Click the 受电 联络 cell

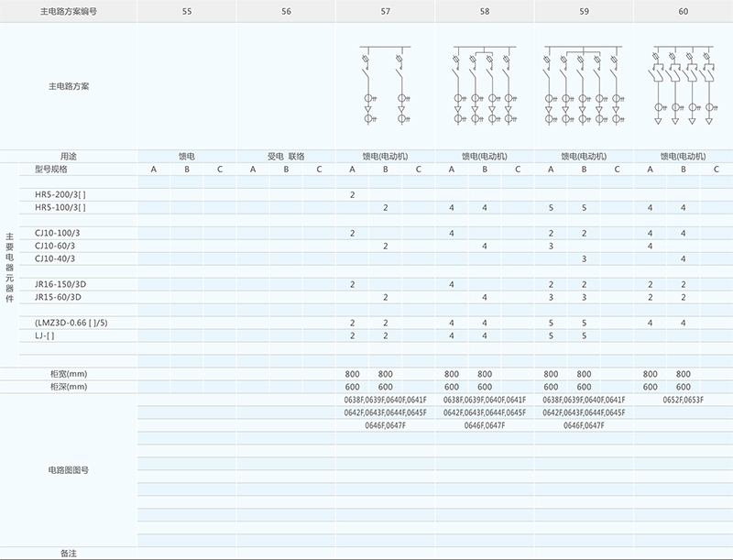point(286,156)
